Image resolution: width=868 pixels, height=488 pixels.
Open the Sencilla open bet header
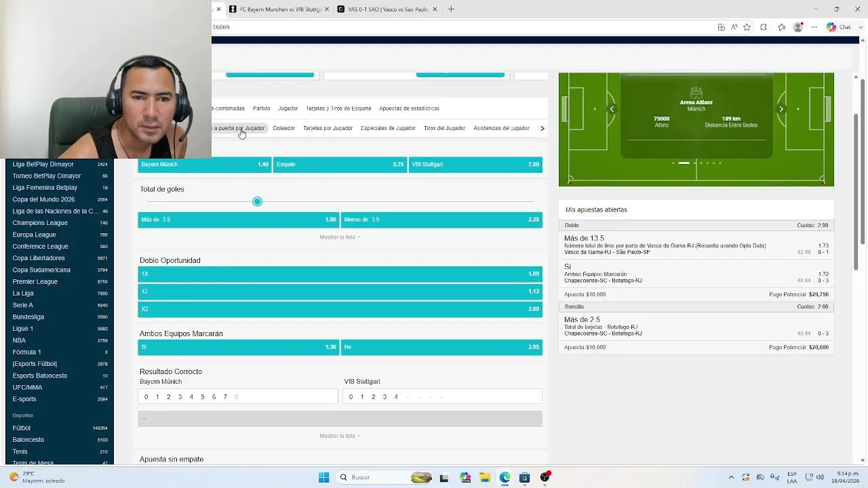pos(696,306)
